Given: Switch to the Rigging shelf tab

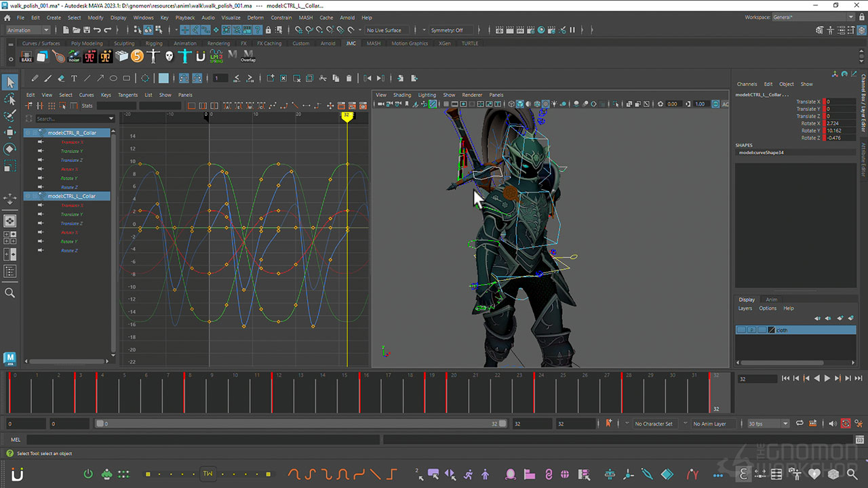Looking at the screenshot, I should (154, 43).
